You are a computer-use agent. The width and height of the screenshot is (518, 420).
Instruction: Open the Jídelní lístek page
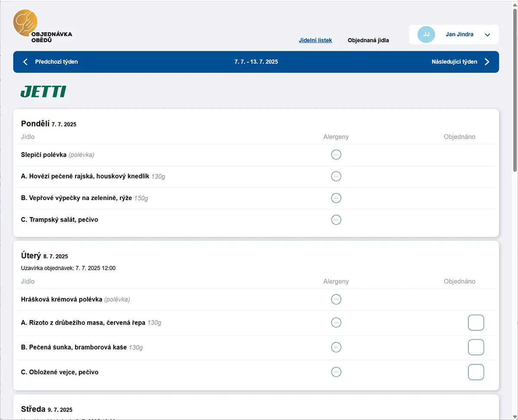315,40
